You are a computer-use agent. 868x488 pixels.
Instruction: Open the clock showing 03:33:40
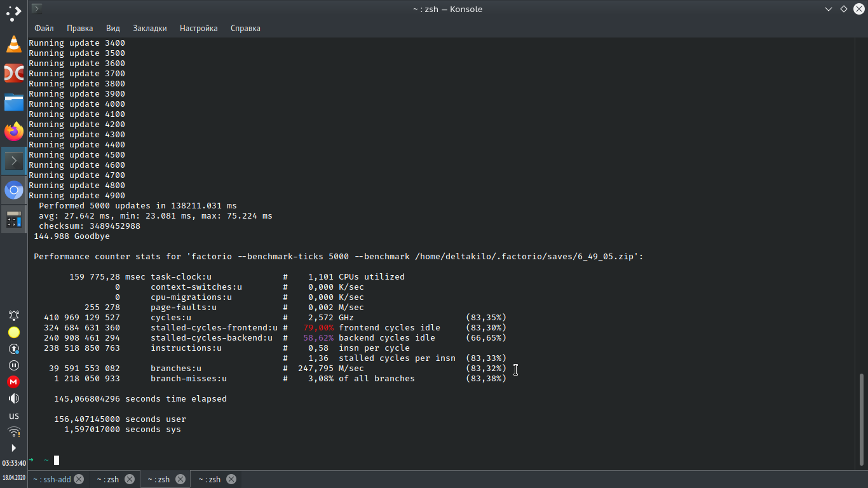(x=13, y=463)
